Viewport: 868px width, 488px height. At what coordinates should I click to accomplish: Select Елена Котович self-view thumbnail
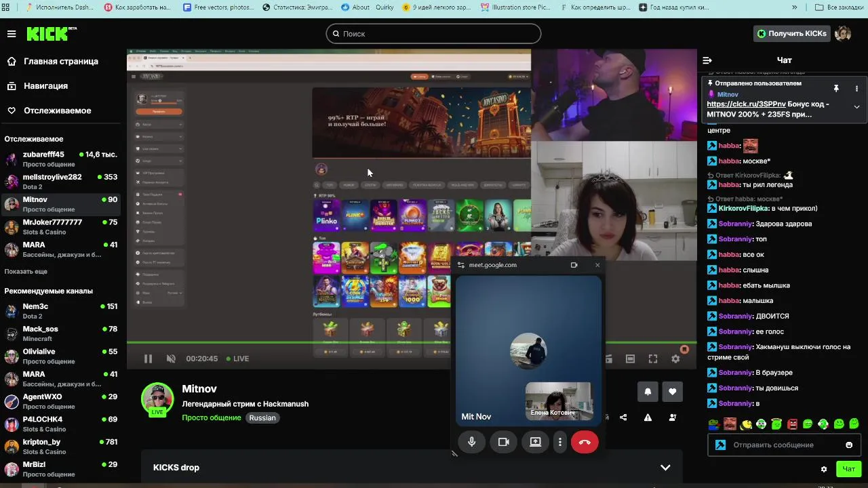pyautogui.click(x=559, y=401)
